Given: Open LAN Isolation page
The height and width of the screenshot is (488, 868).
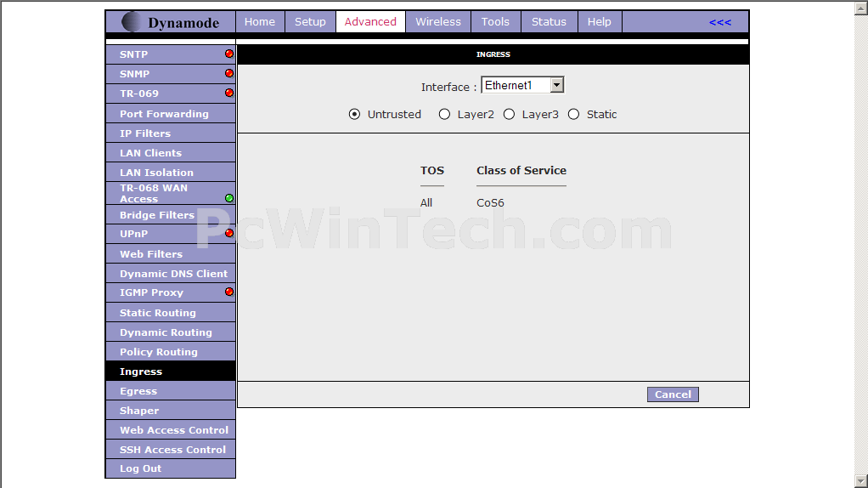Looking at the screenshot, I should pos(170,173).
